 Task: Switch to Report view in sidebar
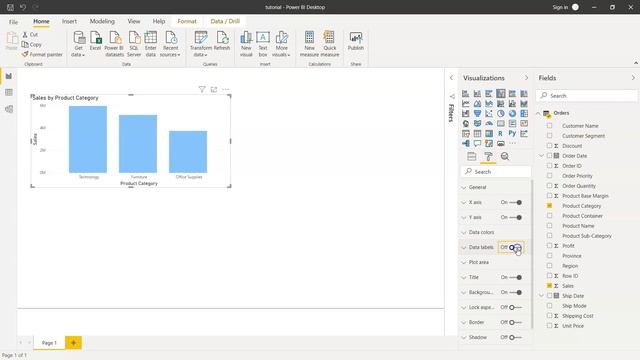point(9,76)
